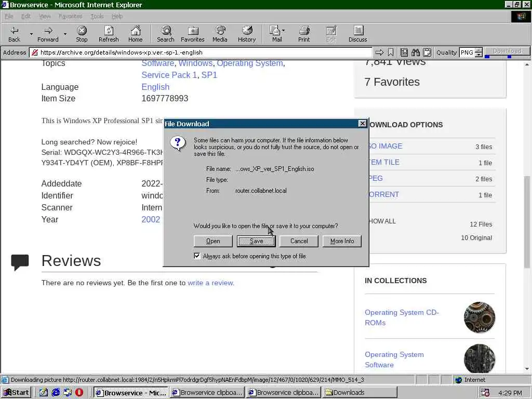
Task: Open Operating System CD-ROMs collection link
Action: [402, 317]
